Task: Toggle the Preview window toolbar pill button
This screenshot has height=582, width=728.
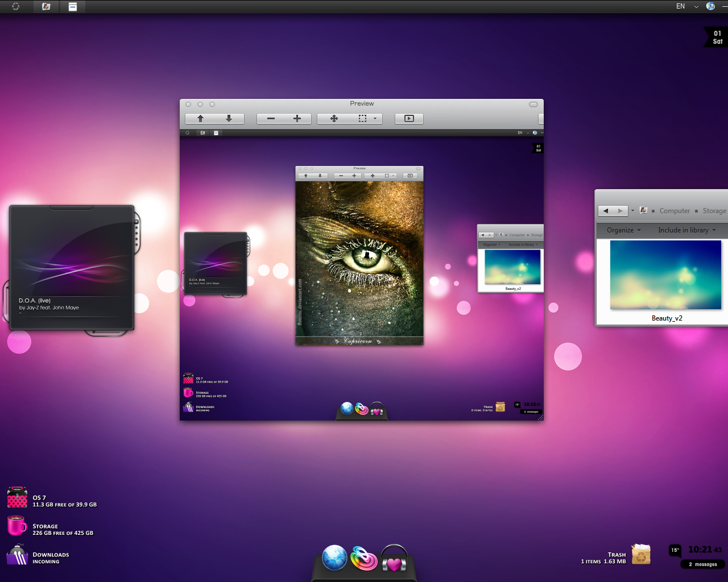Action: 533,105
